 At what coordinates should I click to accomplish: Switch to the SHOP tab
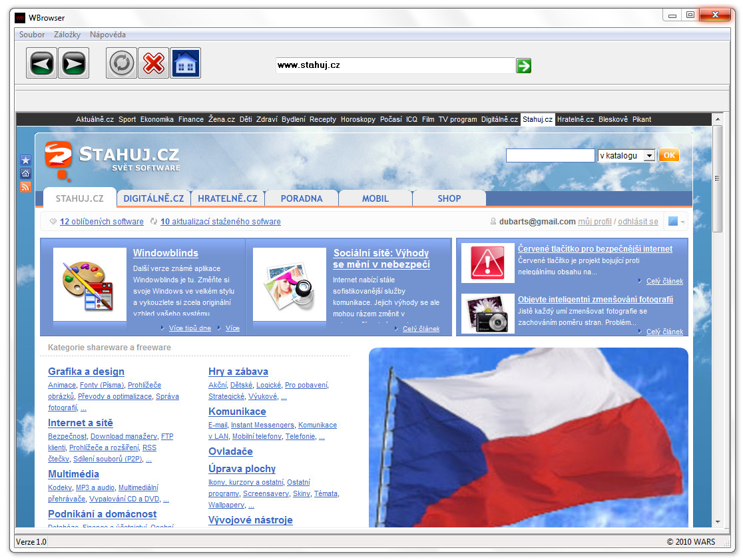449,198
